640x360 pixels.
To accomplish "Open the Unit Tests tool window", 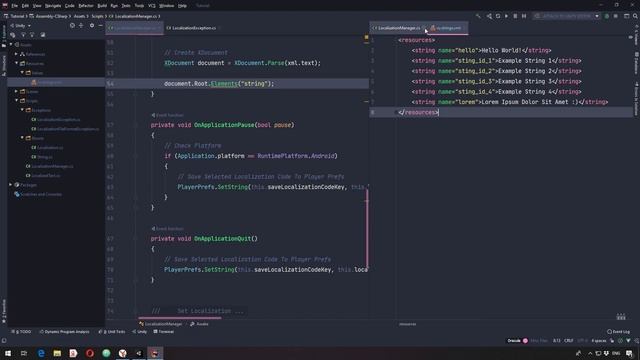I will coord(112,332).
